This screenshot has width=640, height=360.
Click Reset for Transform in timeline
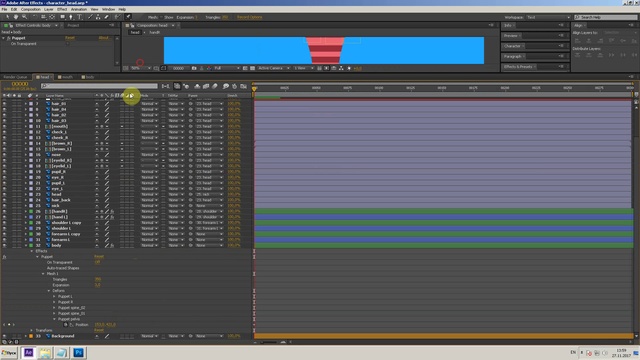[99, 330]
